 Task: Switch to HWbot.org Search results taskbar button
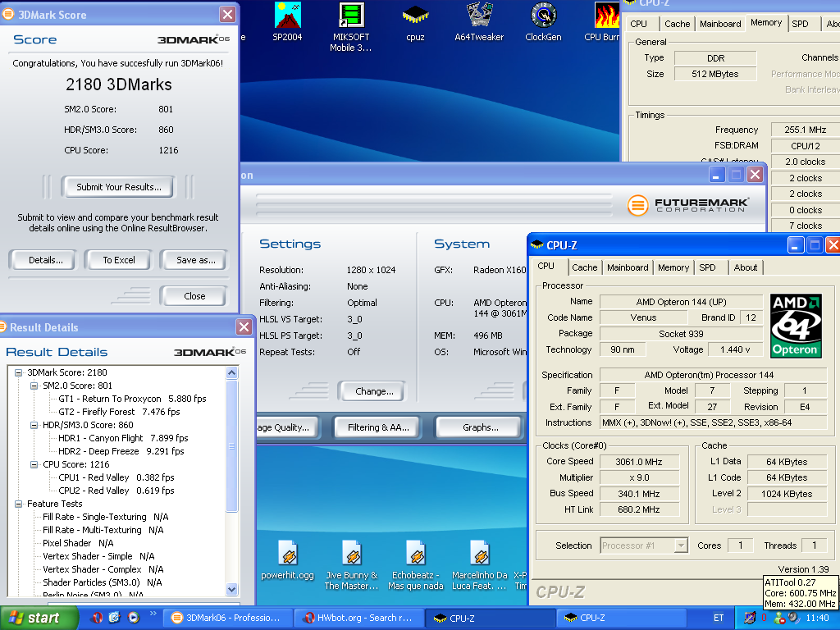[x=358, y=618]
